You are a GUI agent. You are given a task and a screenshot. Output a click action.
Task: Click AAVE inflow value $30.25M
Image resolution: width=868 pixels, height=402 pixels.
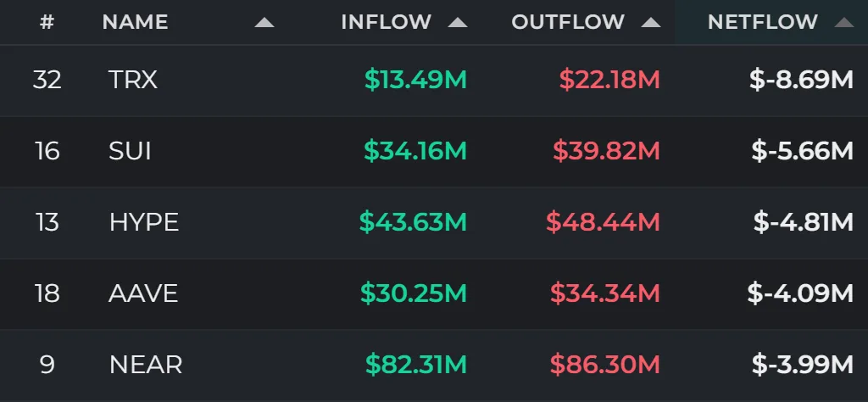tap(414, 293)
